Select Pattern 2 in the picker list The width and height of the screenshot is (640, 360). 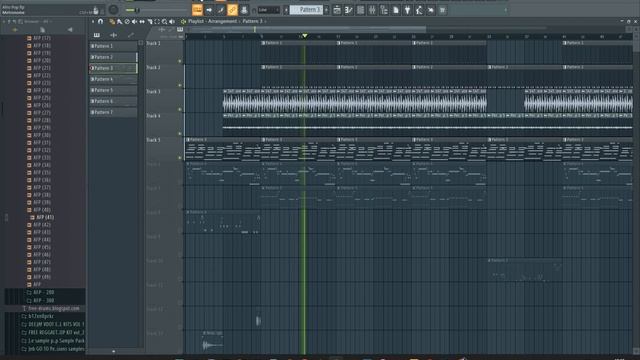[x=113, y=57]
